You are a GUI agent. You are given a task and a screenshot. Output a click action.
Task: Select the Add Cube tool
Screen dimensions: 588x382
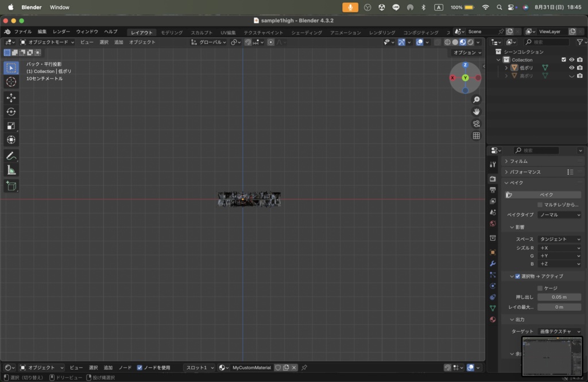(x=11, y=186)
